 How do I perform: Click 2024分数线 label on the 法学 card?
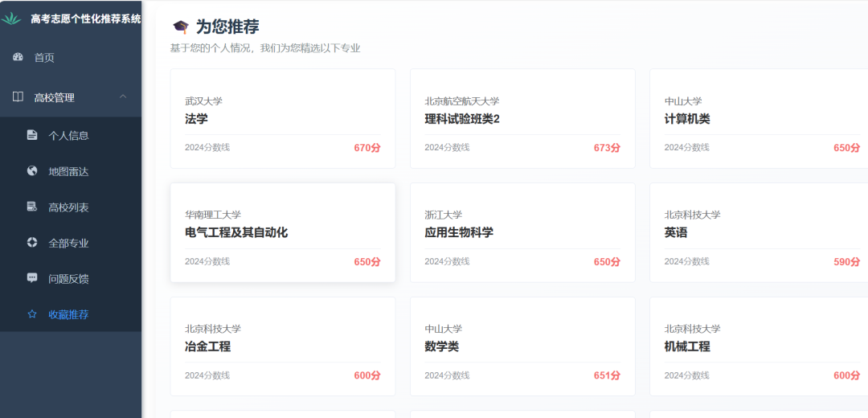pos(207,147)
